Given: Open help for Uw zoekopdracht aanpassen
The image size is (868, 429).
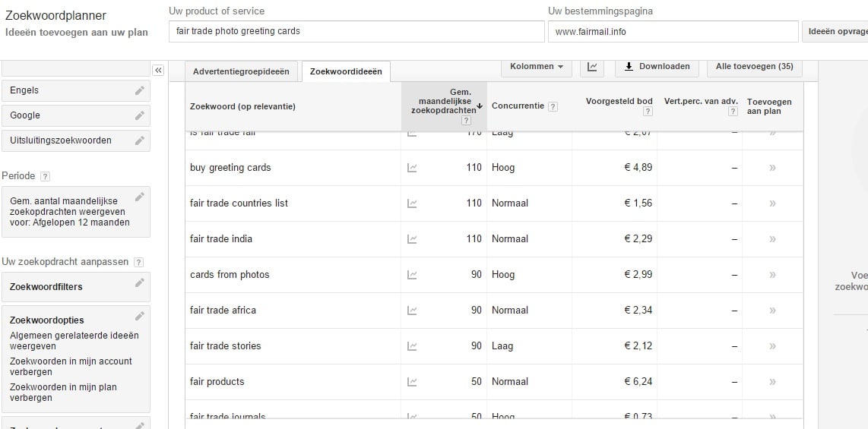Looking at the screenshot, I should point(138,262).
